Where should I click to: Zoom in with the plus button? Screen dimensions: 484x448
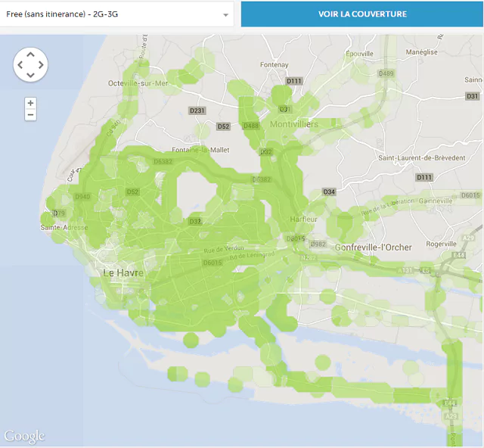coord(30,103)
